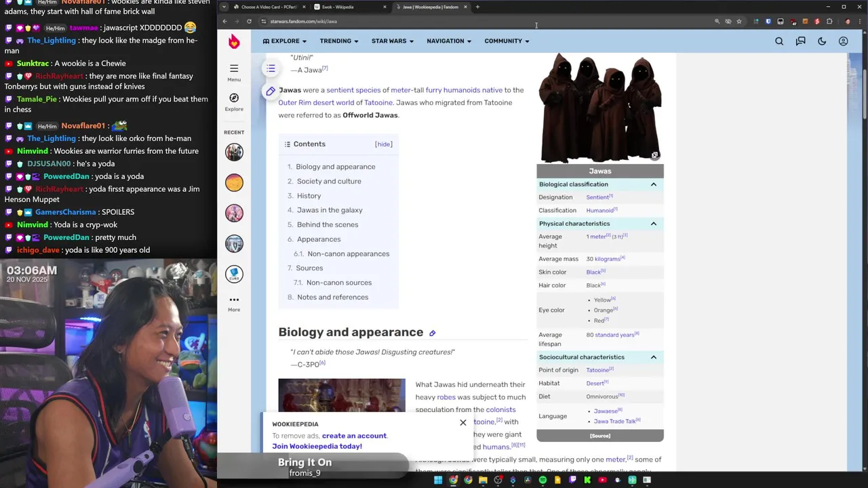The height and width of the screenshot is (488, 868).
Task: Open the first recent wiki thumbnail in sidebar
Action: pos(234,152)
